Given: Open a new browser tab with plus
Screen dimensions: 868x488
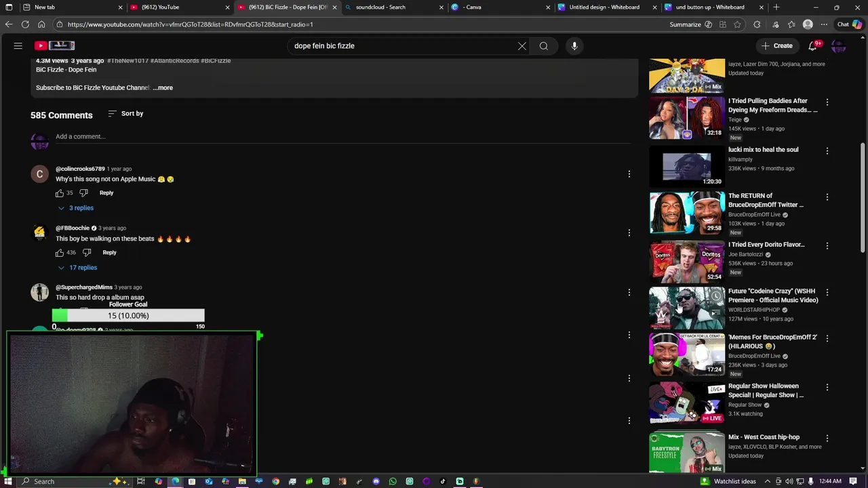Looking at the screenshot, I should pos(776,7).
